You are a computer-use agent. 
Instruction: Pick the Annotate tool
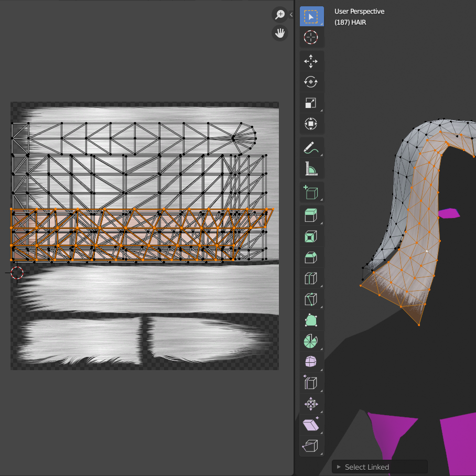point(311,147)
